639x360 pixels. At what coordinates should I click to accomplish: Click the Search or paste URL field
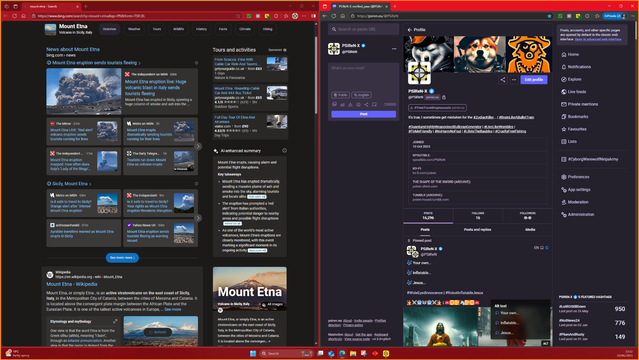coord(364,29)
